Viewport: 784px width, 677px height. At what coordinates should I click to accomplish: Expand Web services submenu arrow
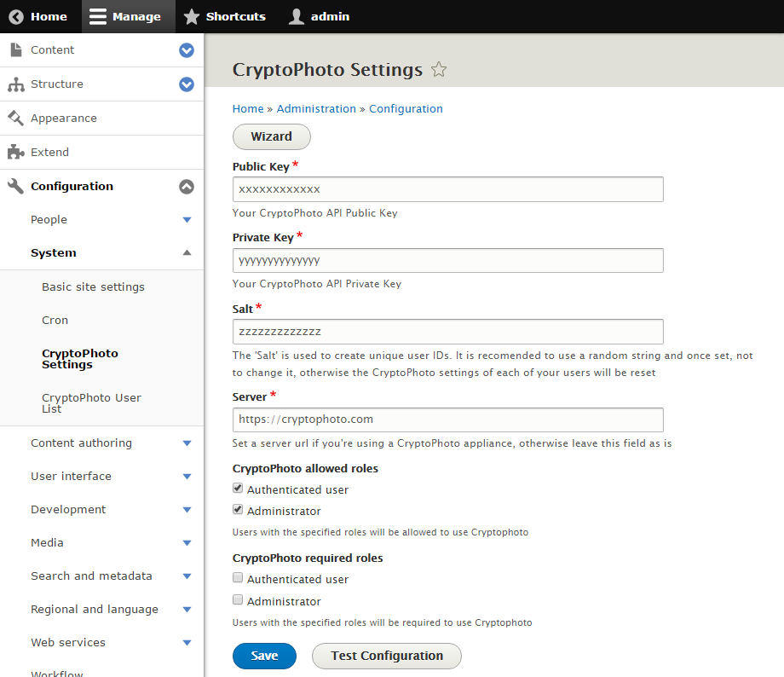pos(187,643)
